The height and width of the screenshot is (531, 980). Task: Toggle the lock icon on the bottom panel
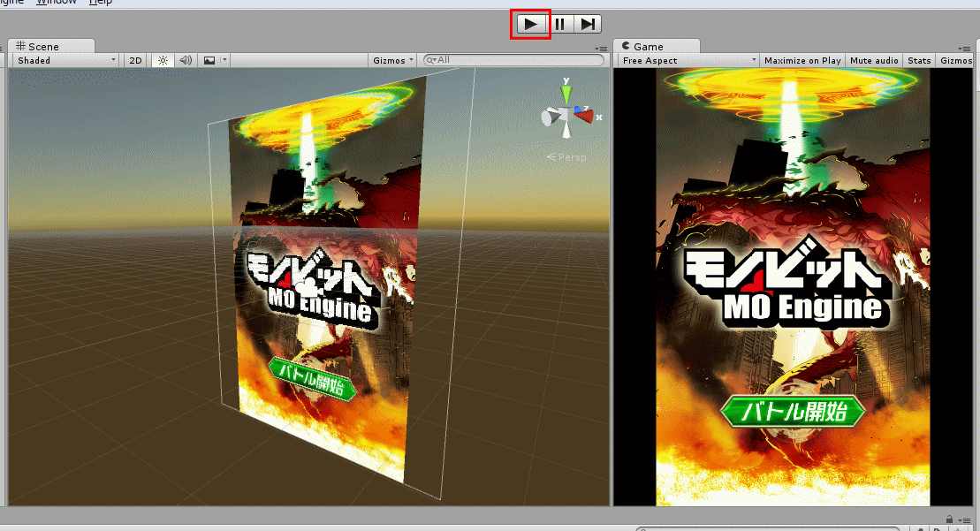click(949, 520)
